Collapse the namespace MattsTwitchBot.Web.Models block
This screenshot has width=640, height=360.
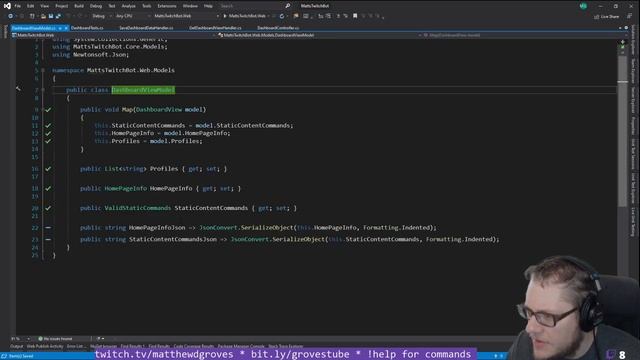click(43, 70)
